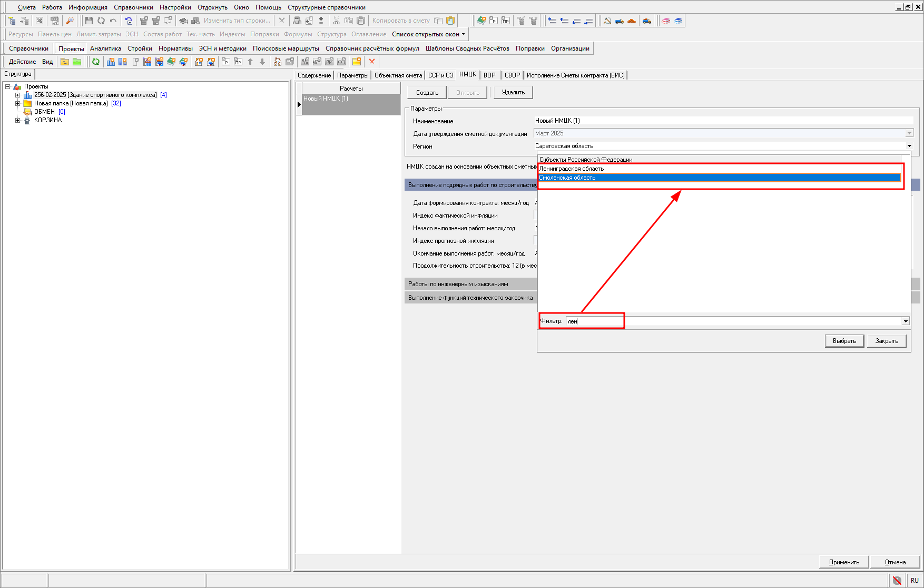Open the Регион dropdown arrow

click(x=909, y=146)
